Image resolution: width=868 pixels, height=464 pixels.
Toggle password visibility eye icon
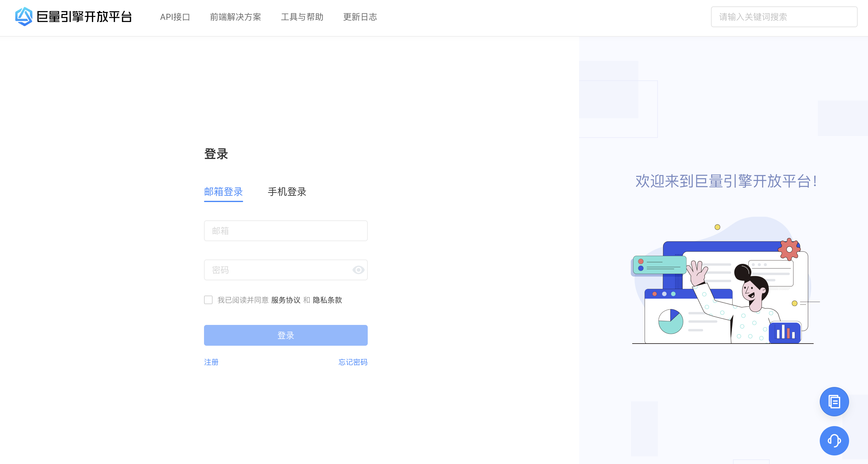(358, 270)
